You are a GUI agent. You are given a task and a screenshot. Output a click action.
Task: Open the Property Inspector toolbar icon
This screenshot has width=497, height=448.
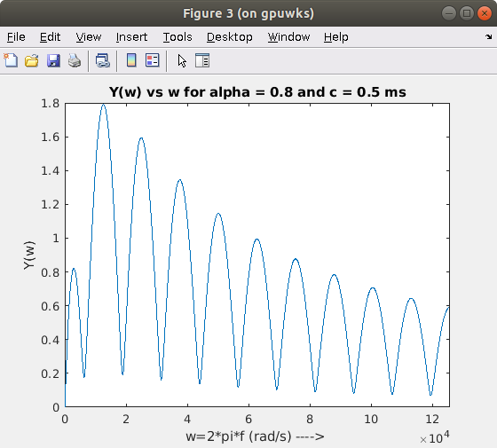pyautogui.click(x=202, y=60)
